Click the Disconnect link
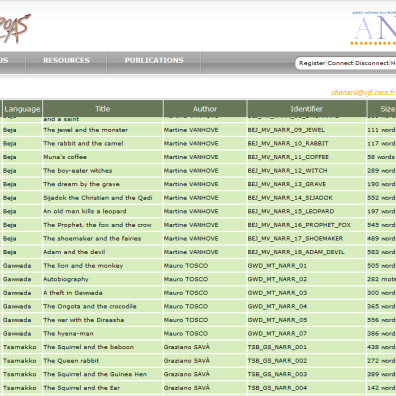Screen dimensions: 396x396 point(372,63)
